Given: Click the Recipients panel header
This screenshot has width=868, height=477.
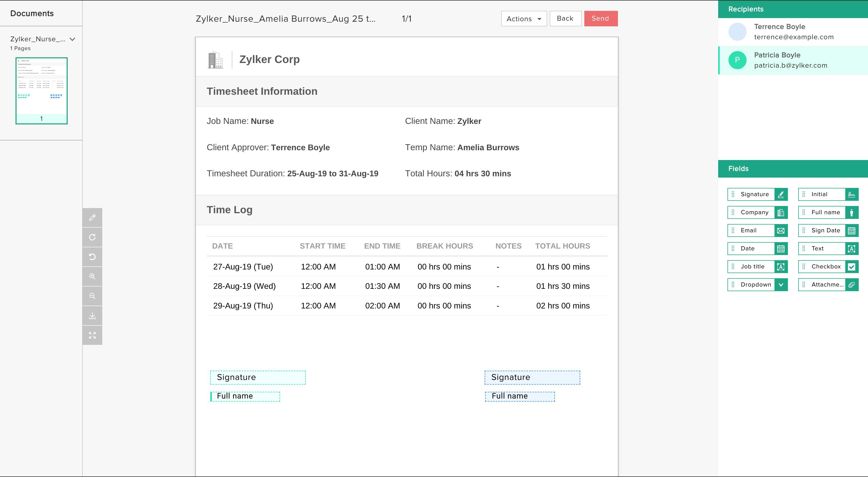Looking at the screenshot, I should [x=793, y=9].
